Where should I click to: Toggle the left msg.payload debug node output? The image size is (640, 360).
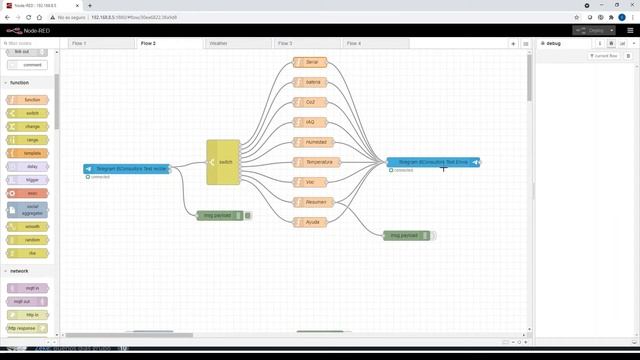[x=248, y=216]
